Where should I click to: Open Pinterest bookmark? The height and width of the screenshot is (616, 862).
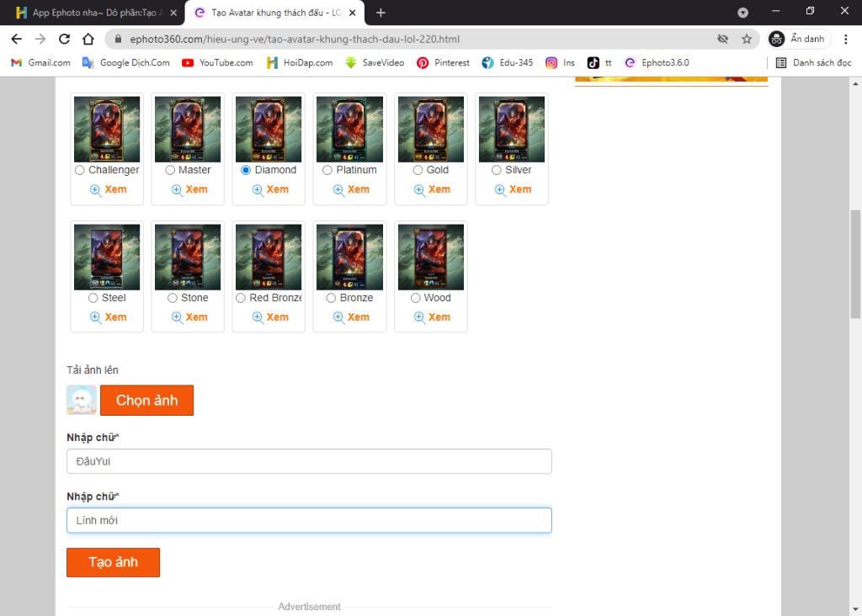click(x=443, y=62)
